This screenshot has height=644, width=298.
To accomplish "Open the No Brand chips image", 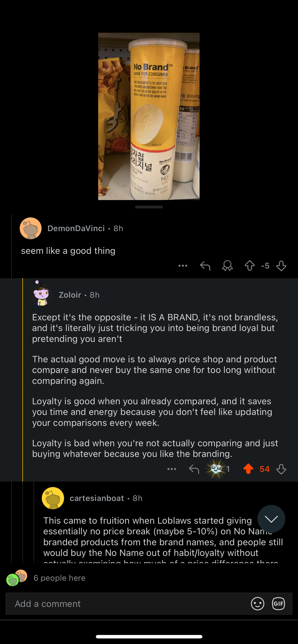I will click(149, 116).
